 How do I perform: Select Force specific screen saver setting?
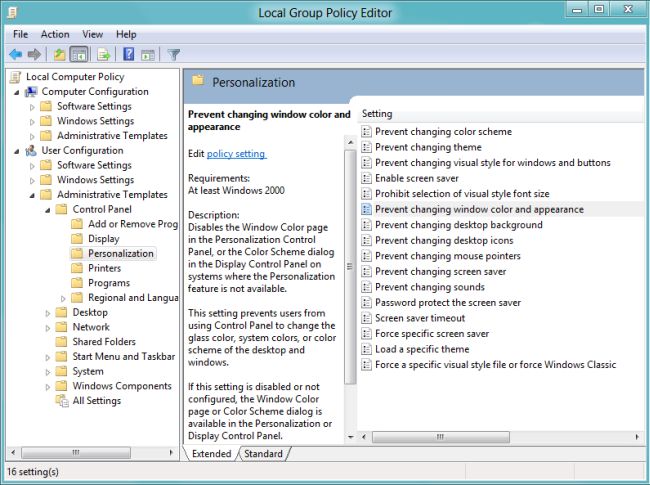(x=432, y=334)
